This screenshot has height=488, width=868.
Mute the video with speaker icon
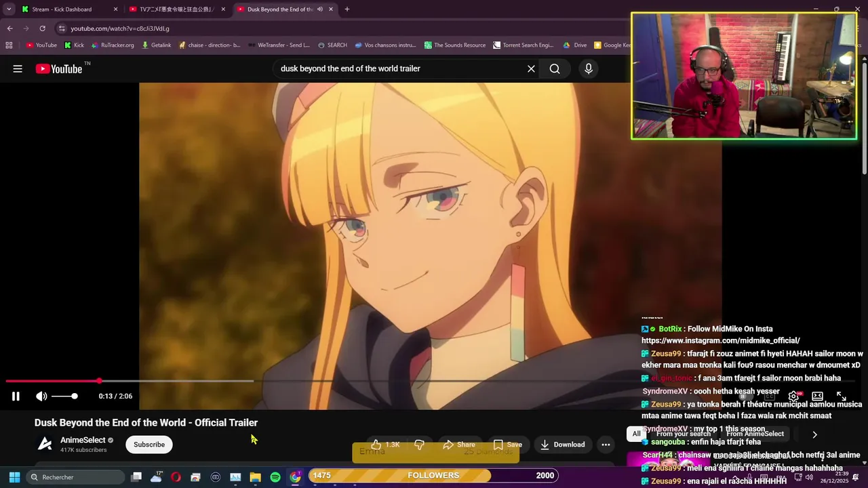(x=41, y=396)
